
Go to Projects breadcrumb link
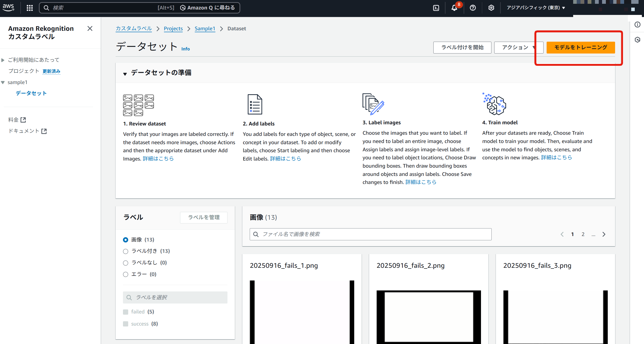[173, 29]
